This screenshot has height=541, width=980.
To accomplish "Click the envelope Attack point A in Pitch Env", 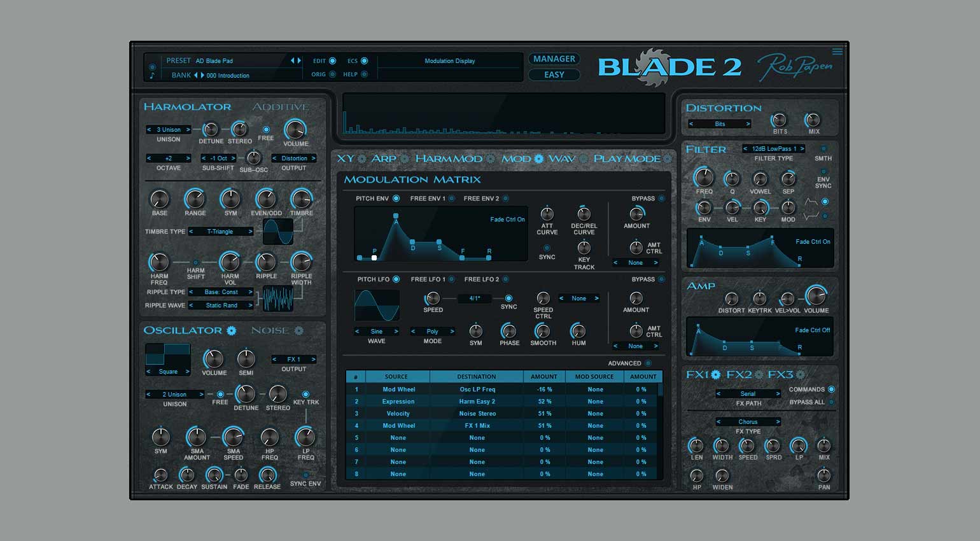I will pyautogui.click(x=396, y=216).
